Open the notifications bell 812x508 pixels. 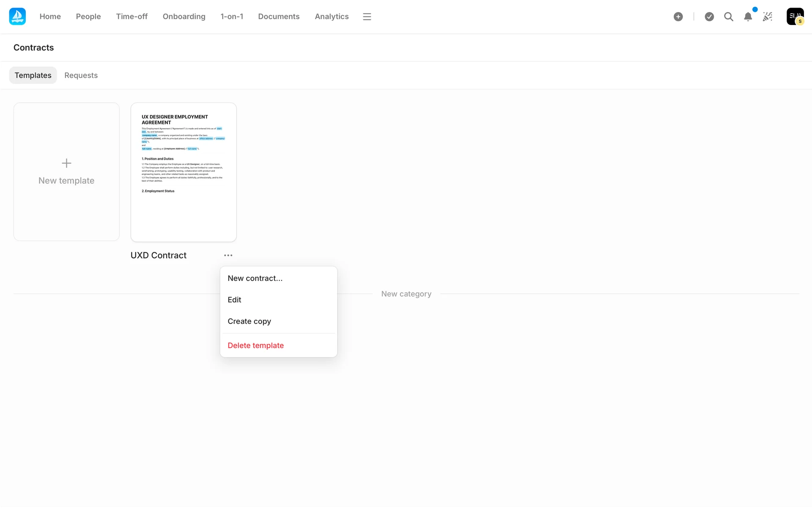[748, 17]
